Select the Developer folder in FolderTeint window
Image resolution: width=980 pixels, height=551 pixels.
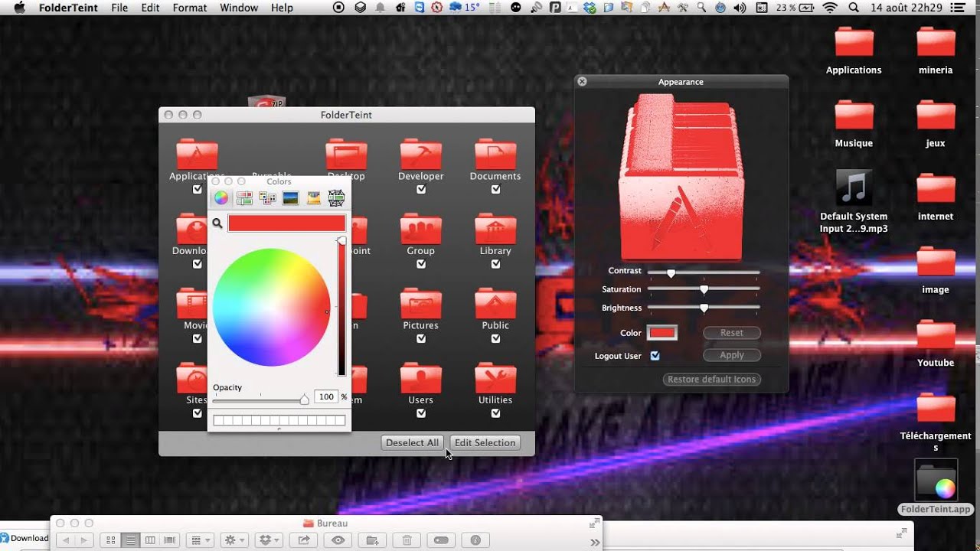coord(420,154)
